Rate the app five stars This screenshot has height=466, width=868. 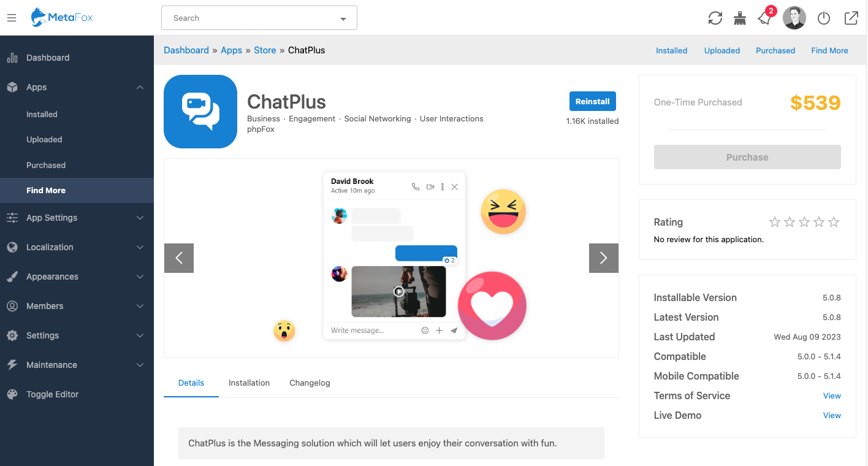(x=834, y=222)
